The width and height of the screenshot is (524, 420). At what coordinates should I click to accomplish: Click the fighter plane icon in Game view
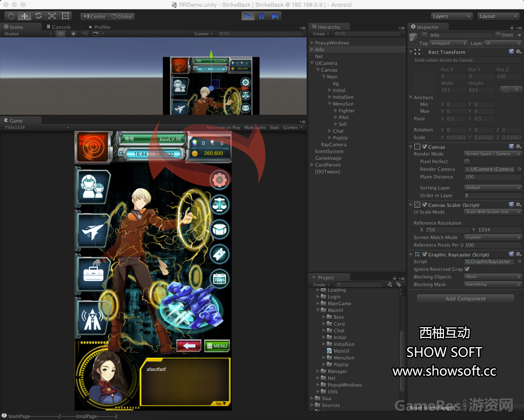pos(93,231)
